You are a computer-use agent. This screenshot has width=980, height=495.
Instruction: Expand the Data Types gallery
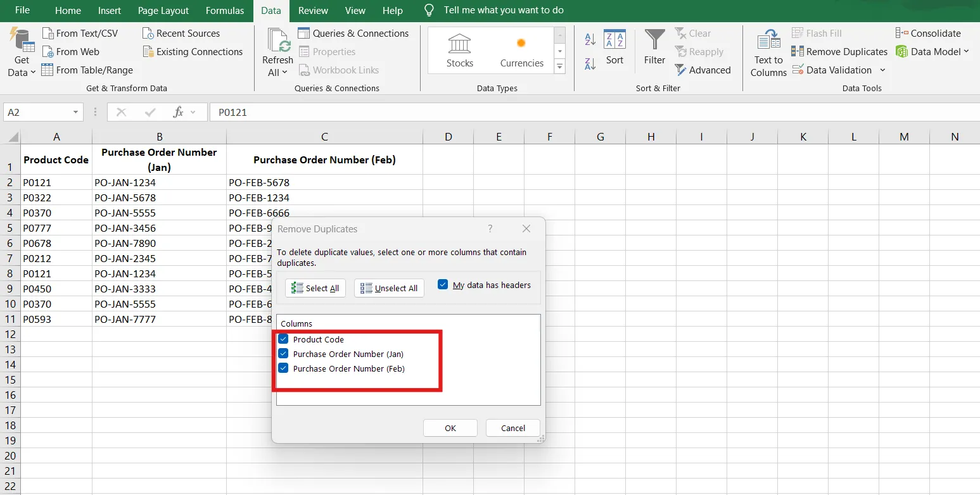(559, 66)
